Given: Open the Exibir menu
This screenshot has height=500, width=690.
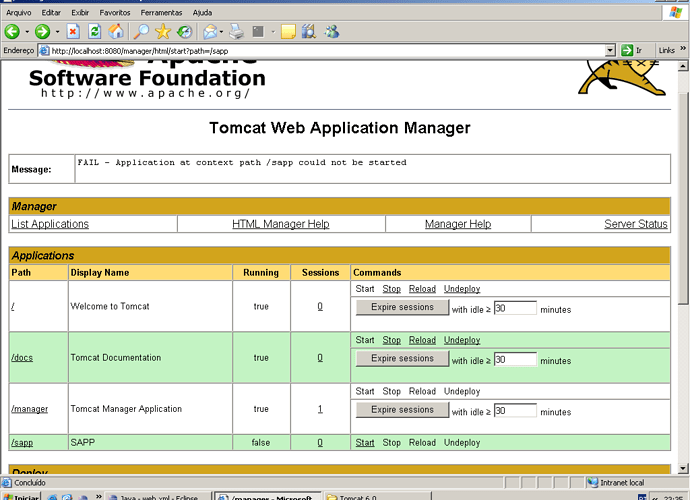Looking at the screenshot, I should click(x=80, y=13).
